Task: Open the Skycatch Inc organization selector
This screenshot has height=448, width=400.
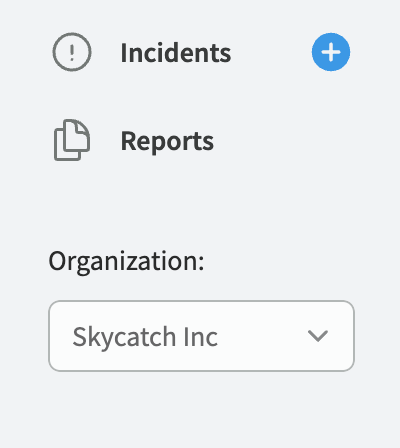Action: click(x=201, y=336)
